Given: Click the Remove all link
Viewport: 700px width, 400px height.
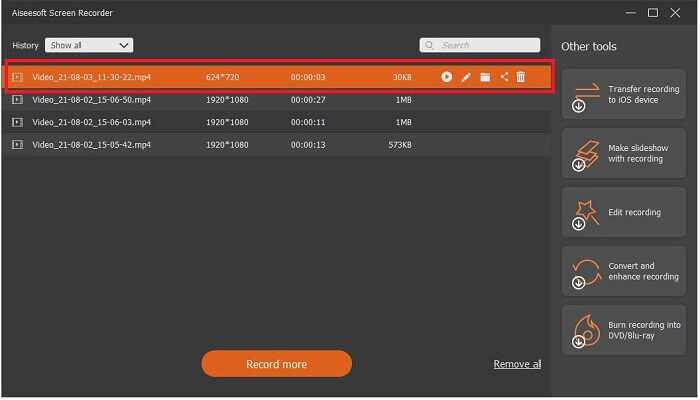Looking at the screenshot, I should [517, 364].
